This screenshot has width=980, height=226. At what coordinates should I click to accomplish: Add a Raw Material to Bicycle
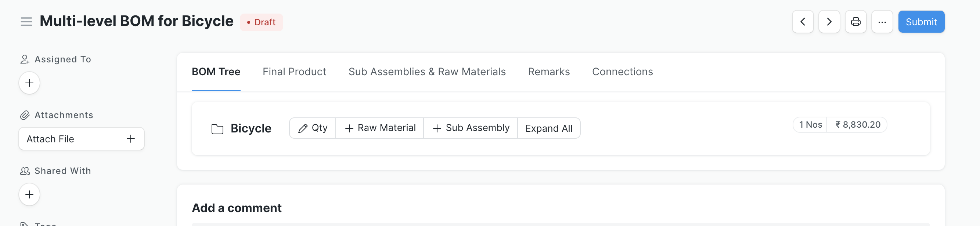380,128
